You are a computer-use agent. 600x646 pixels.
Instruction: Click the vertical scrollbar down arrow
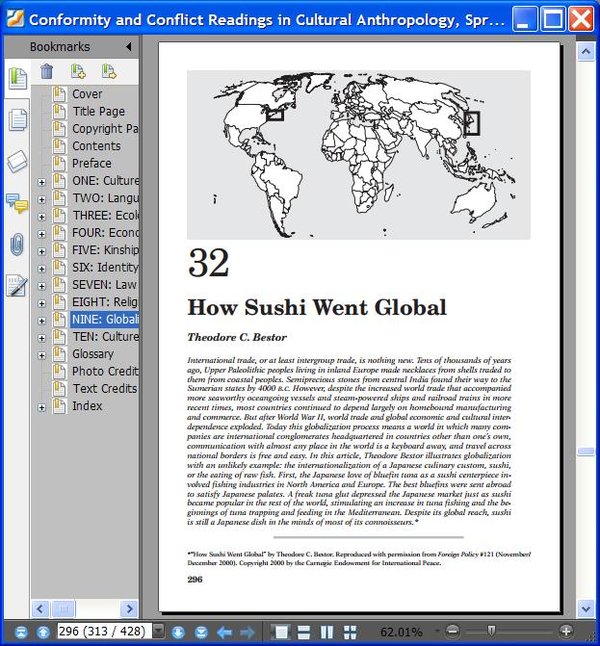586,609
